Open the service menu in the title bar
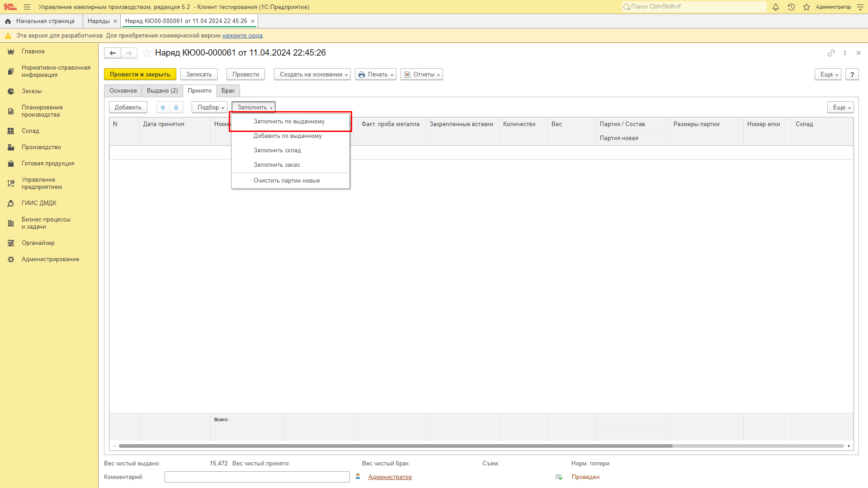 click(x=860, y=7)
